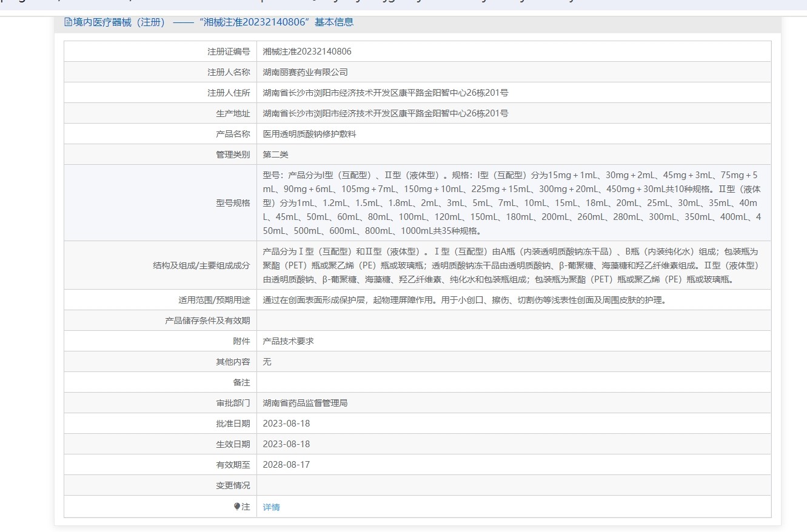Viewport: 807px width, 532px height.
Task: Click the 审批部门 label cell
Action: 161,403
